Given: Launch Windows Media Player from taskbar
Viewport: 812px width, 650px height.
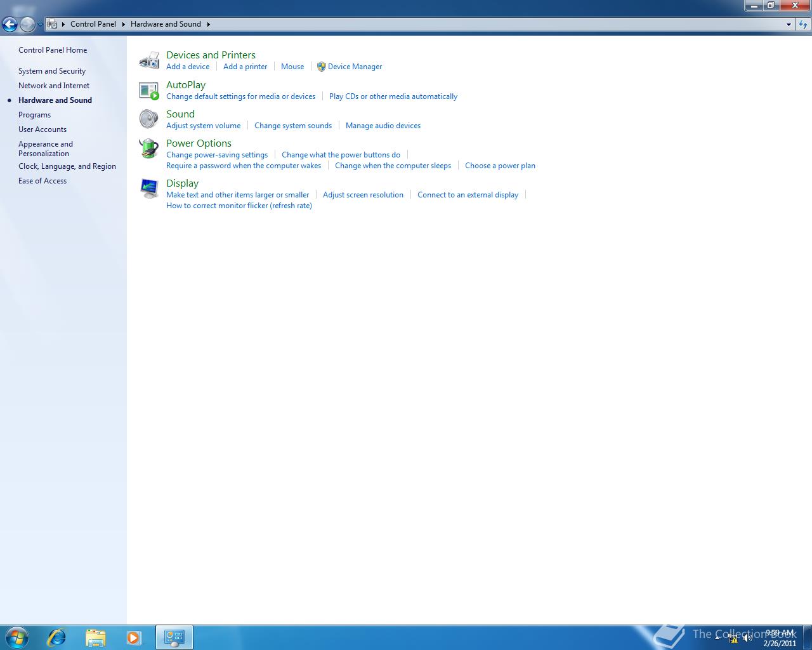Looking at the screenshot, I should (134, 637).
